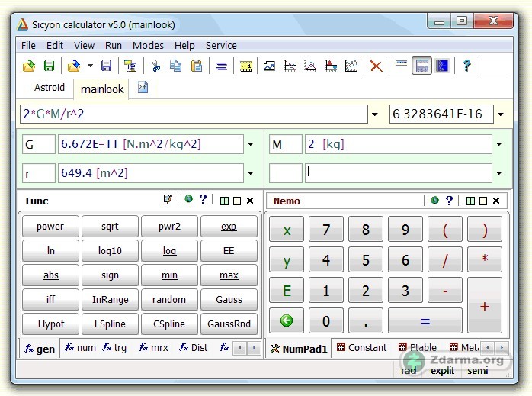Screen dimensions: 532x396
Task: Click the yellow ruler toolbar icon
Action: (246, 66)
